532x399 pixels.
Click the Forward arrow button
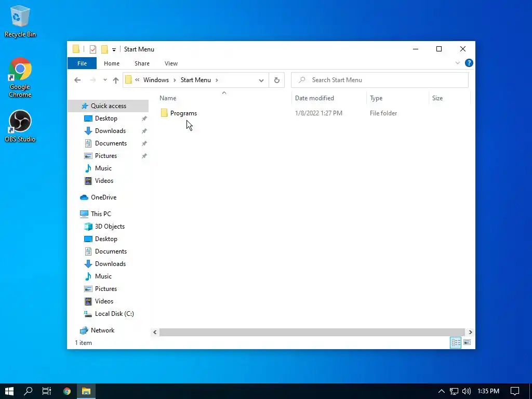click(x=92, y=80)
